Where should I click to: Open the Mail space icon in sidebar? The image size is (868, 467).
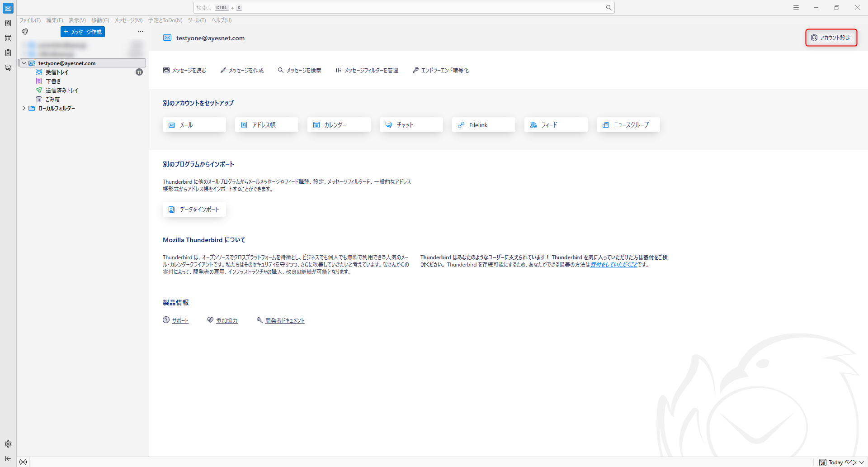(8, 8)
